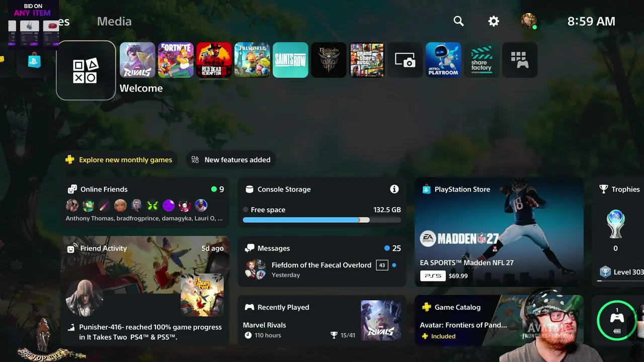This screenshot has height=362, width=644.
Task: Click the "Level 303" trophy text
Action: tap(628, 272)
